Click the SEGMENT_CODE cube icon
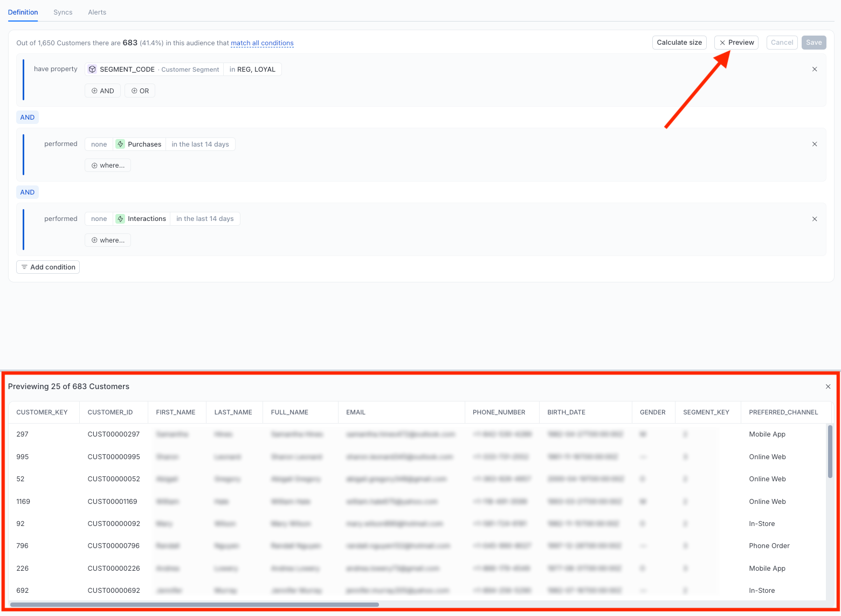The height and width of the screenshot is (616, 841). click(92, 69)
